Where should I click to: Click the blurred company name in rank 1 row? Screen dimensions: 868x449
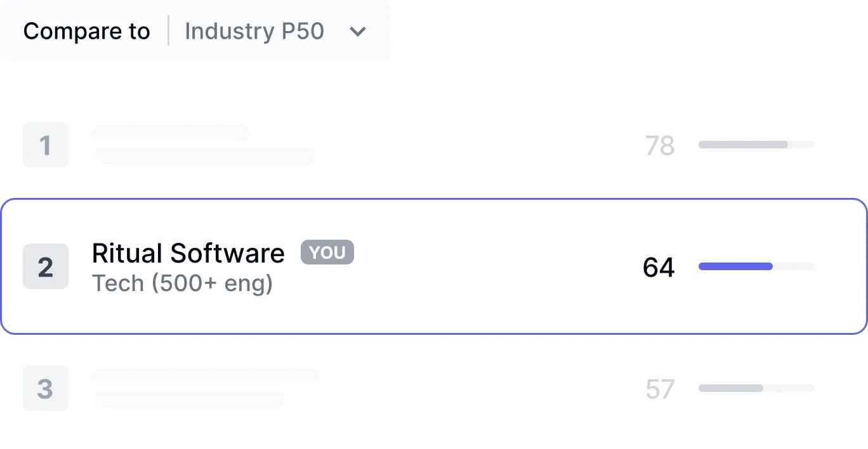tap(170, 133)
